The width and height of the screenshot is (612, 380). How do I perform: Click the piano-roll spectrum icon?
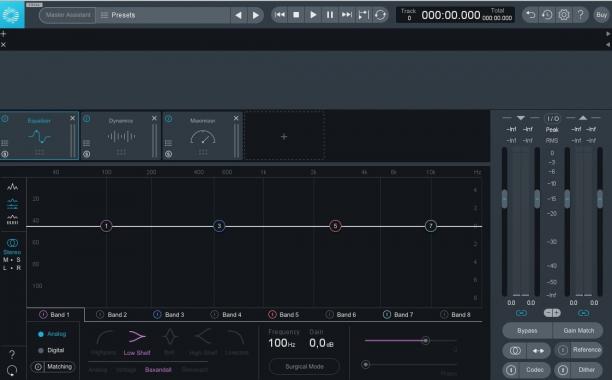[x=12, y=220]
